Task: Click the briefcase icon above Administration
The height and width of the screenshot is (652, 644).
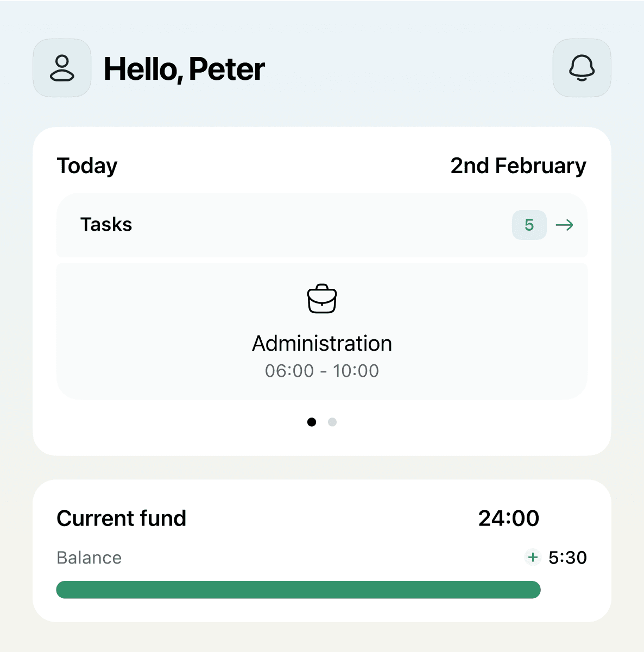Action: pos(322,299)
